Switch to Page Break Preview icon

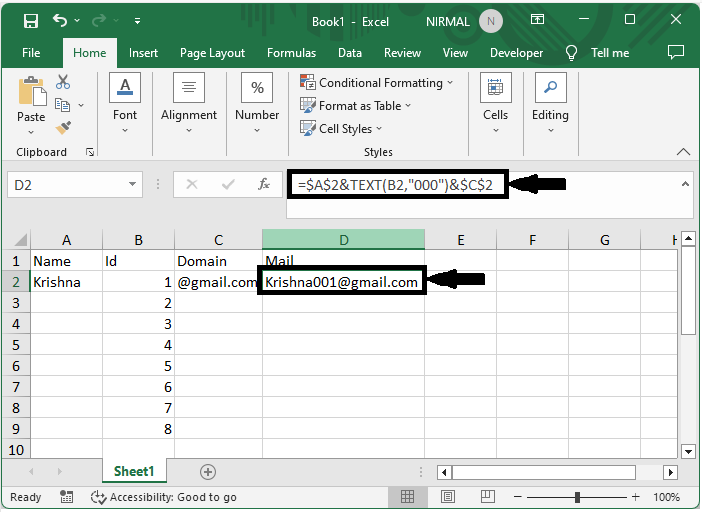tap(488, 496)
